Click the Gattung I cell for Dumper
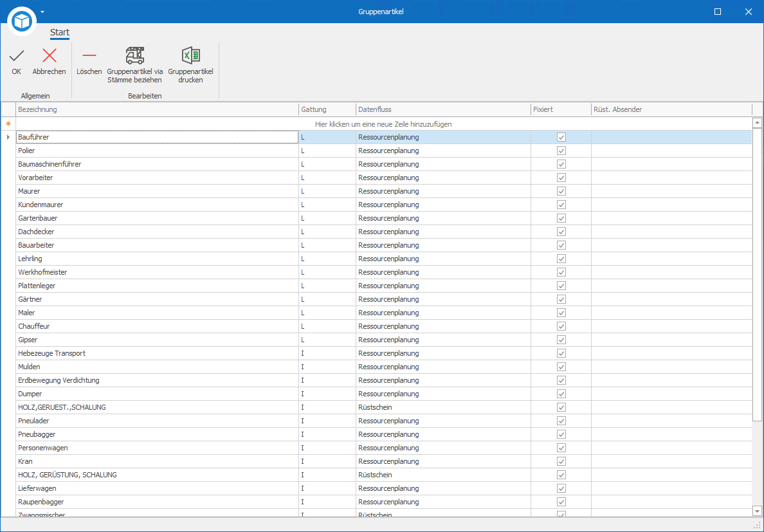 [x=327, y=394]
